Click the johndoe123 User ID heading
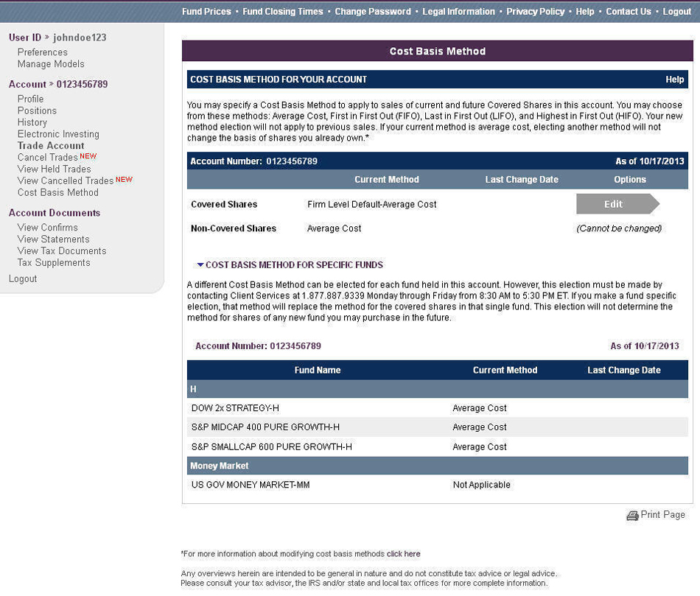 point(57,38)
